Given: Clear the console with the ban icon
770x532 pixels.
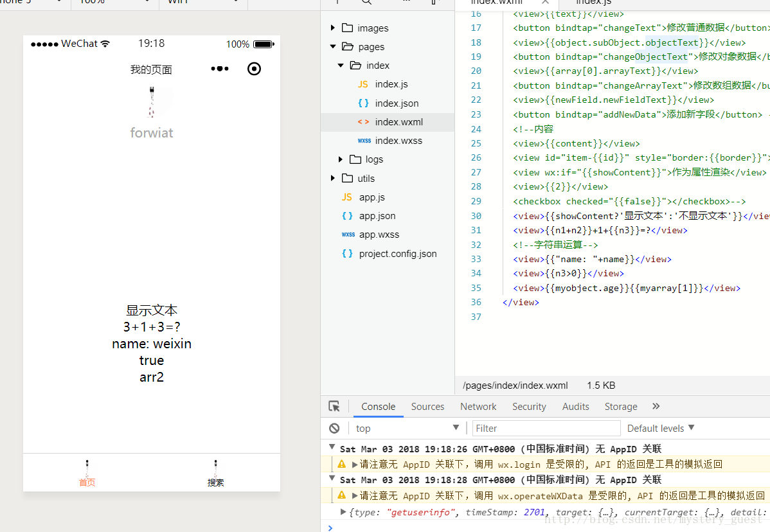Looking at the screenshot, I should tap(334, 429).
